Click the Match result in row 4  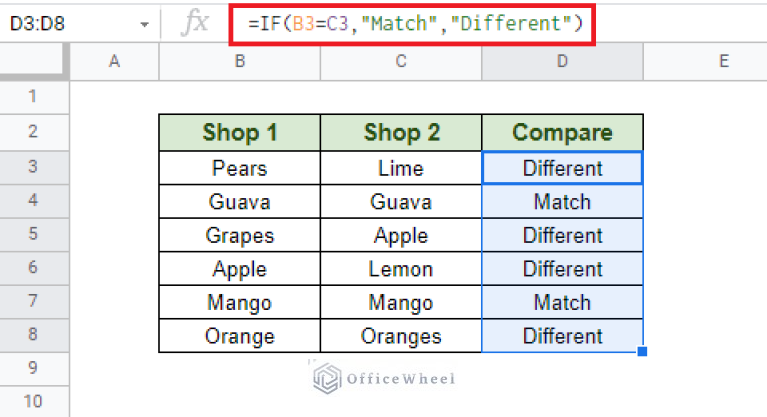pos(563,202)
